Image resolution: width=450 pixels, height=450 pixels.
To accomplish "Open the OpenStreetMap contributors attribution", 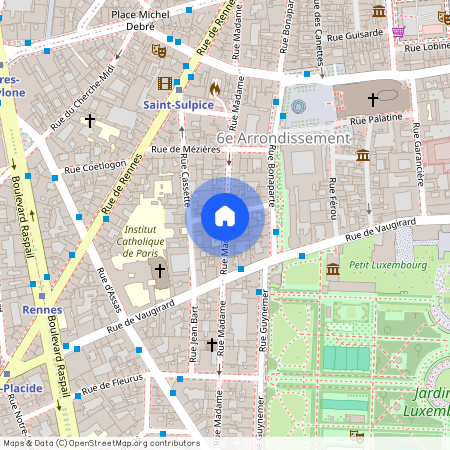I will [102, 443].
